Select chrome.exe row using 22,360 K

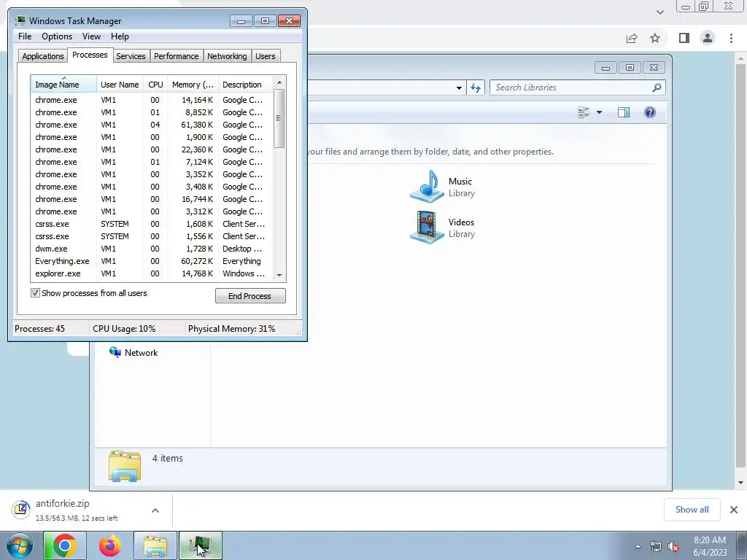(x=152, y=149)
